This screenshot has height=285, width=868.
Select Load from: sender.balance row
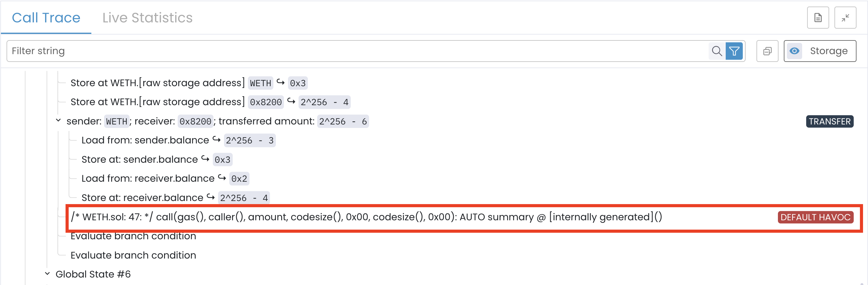(x=145, y=140)
